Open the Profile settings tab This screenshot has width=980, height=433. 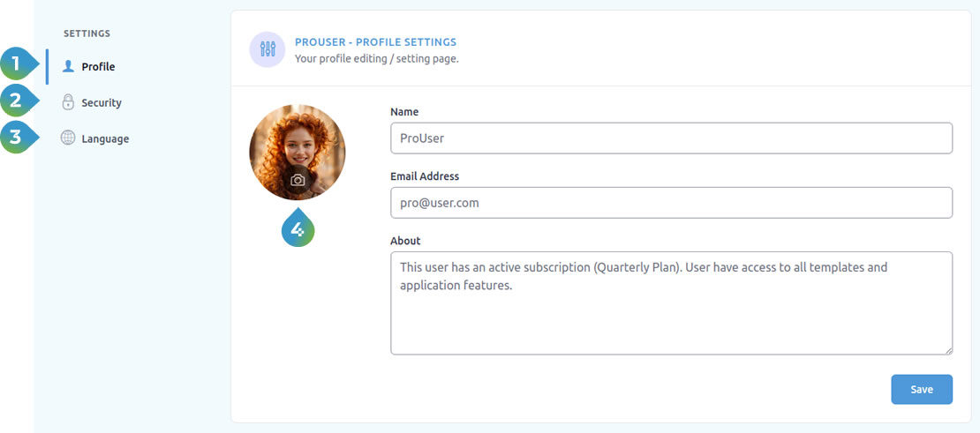coord(98,67)
